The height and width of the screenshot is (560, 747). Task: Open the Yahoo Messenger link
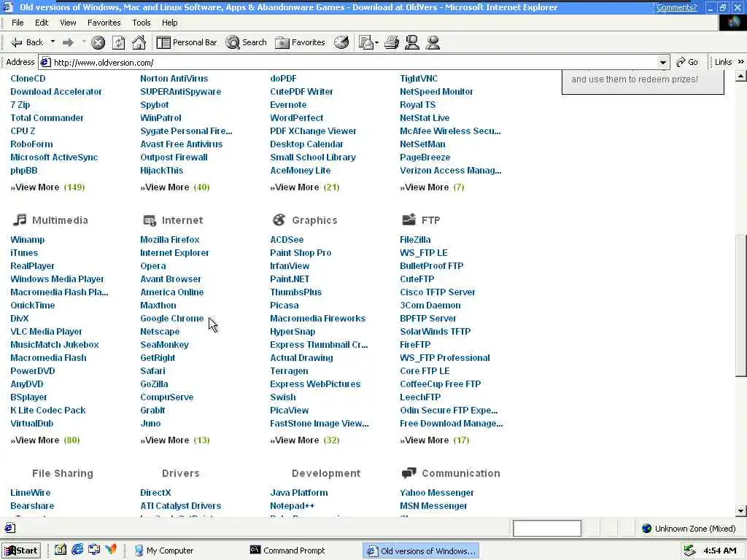click(x=437, y=492)
